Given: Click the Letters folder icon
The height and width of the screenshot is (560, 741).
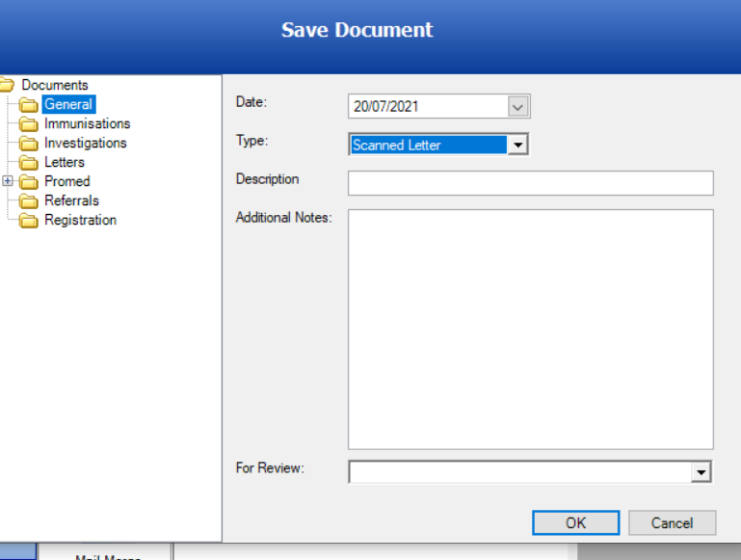Looking at the screenshot, I should click(29, 162).
